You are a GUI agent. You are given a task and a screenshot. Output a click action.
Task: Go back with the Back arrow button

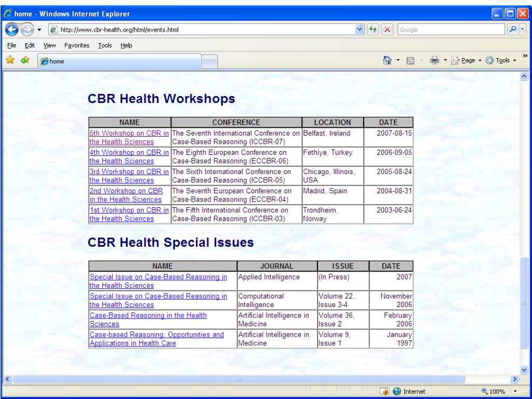pyautogui.click(x=12, y=30)
